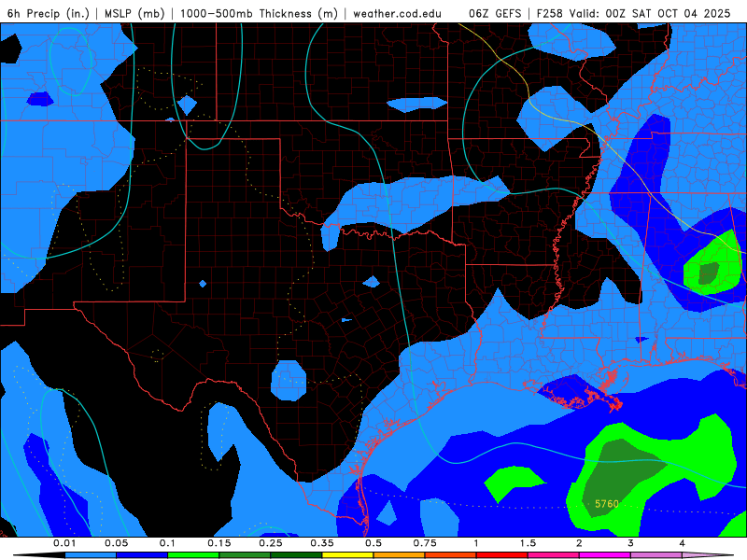Click the 1000-500mb Thickness (m) title text

[259, 13]
